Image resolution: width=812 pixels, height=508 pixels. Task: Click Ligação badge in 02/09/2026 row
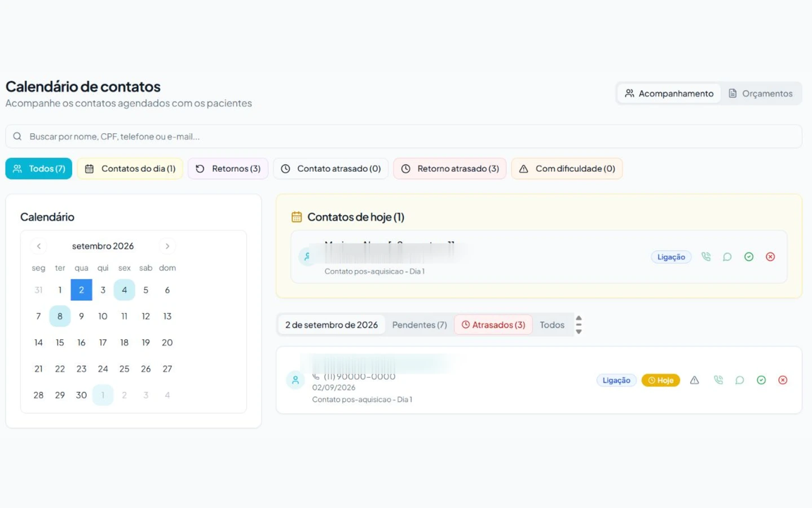616,380
